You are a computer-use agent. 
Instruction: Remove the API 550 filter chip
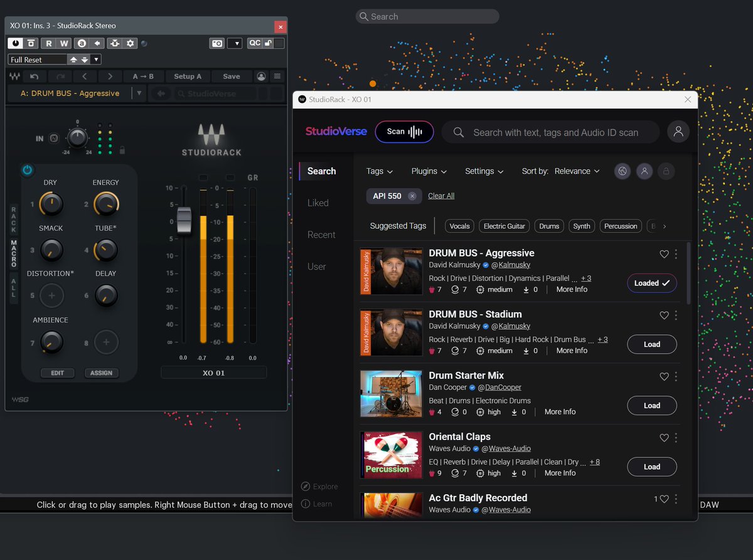pyautogui.click(x=412, y=196)
